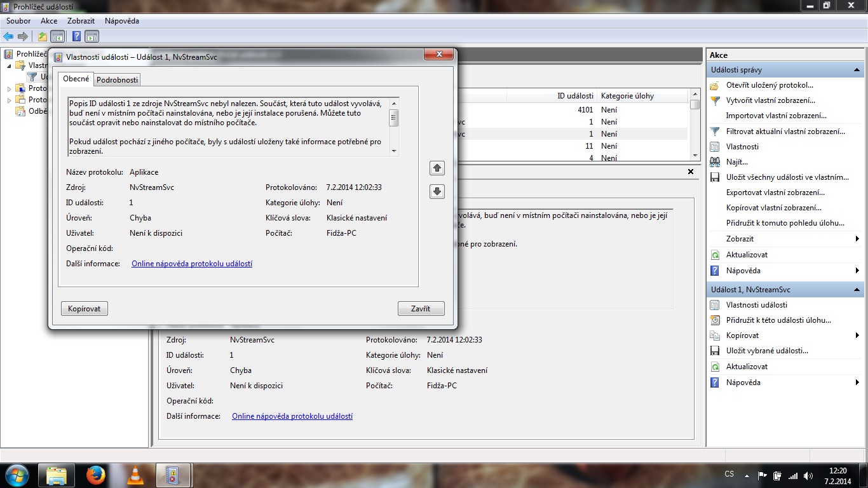Open the Windows Start menu
The height and width of the screenshot is (488, 868).
tap(17, 475)
